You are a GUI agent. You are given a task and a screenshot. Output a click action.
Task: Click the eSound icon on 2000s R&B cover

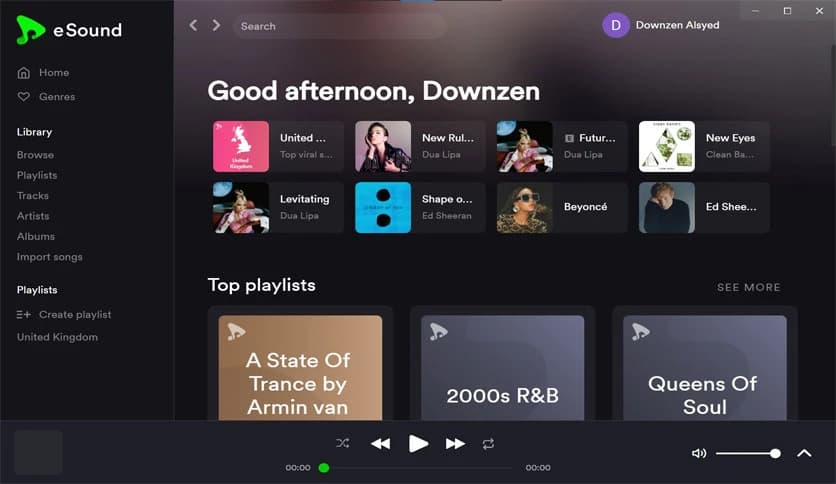click(x=438, y=332)
